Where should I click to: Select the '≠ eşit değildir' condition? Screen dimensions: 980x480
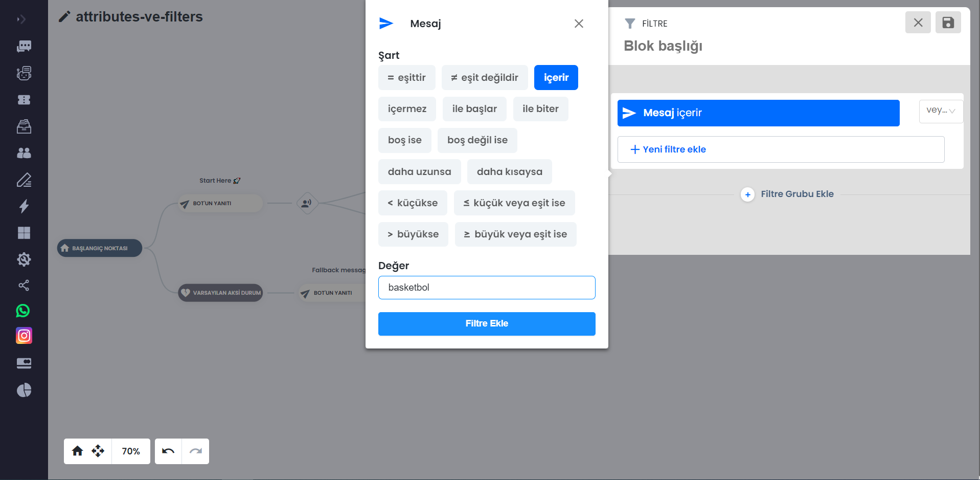click(485, 78)
